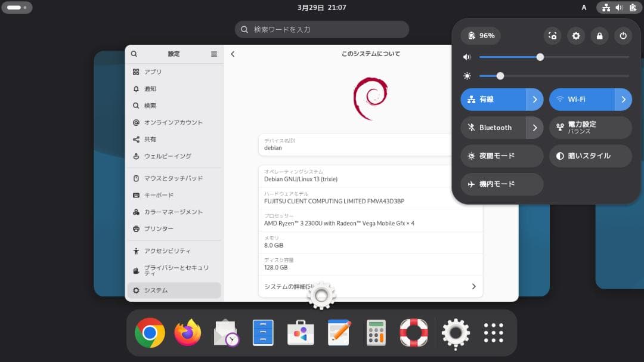
Task: Click the system status area in top bar
Action: coord(620,7)
